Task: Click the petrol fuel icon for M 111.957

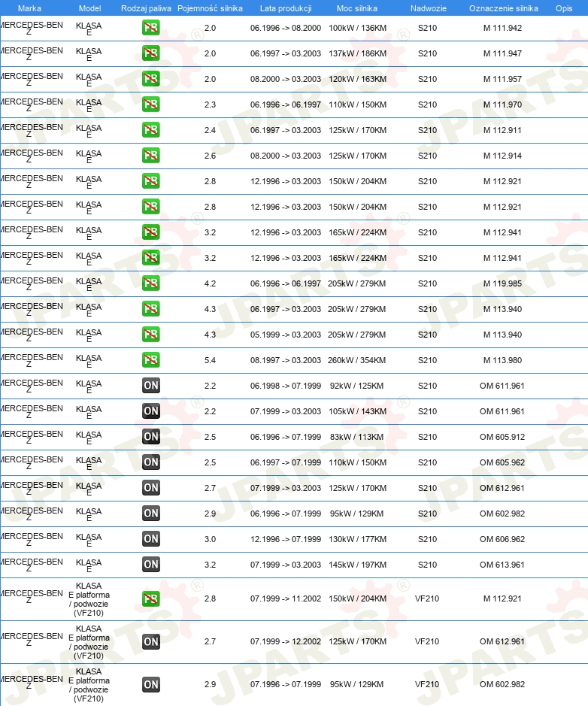Action: pyautogui.click(x=151, y=79)
